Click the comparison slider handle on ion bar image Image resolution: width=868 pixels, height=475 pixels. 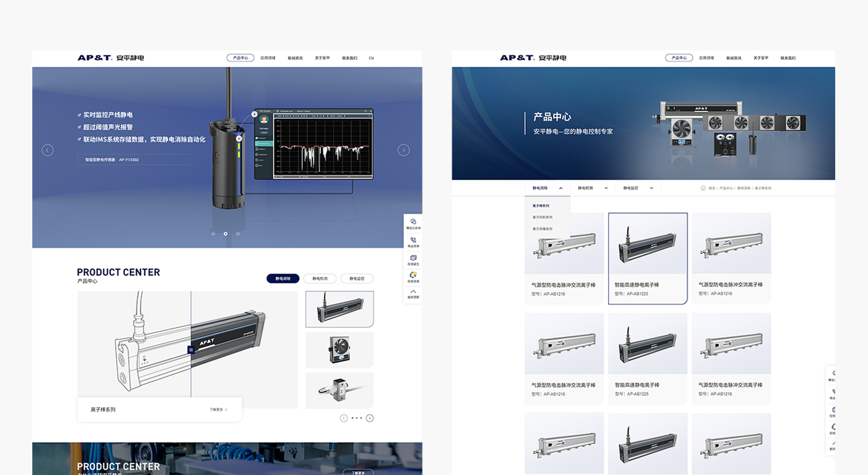pos(191,349)
